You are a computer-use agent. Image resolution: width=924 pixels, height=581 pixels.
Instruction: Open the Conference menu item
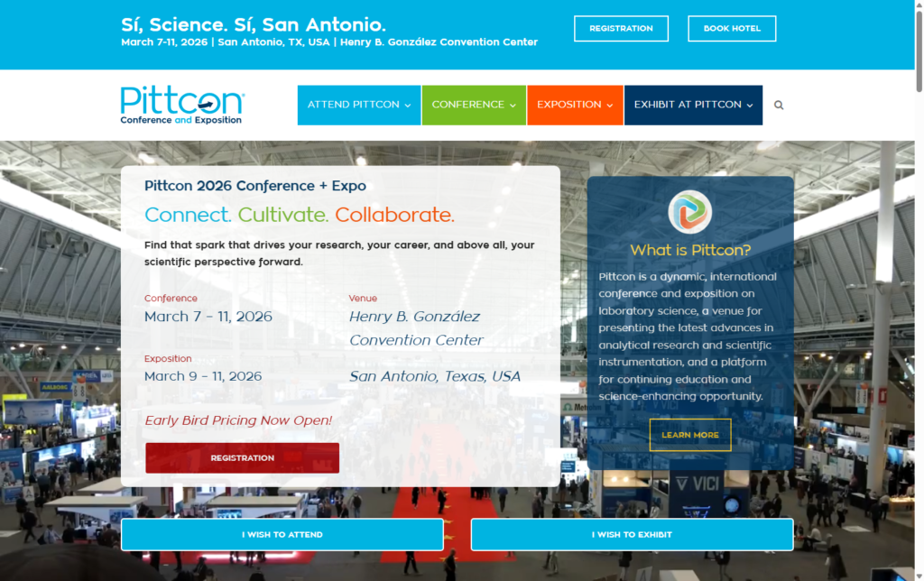coord(467,105)
